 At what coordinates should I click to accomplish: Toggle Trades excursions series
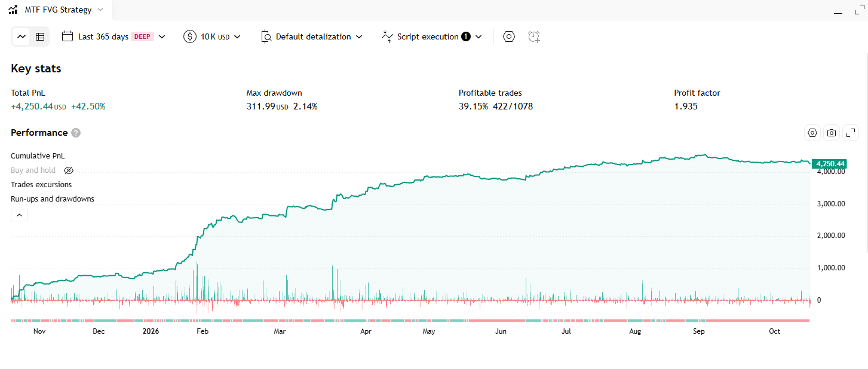click(41, 184)
